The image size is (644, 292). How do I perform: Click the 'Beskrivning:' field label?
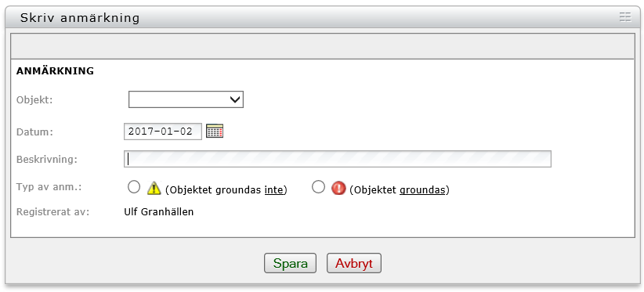tap(47, 159)
